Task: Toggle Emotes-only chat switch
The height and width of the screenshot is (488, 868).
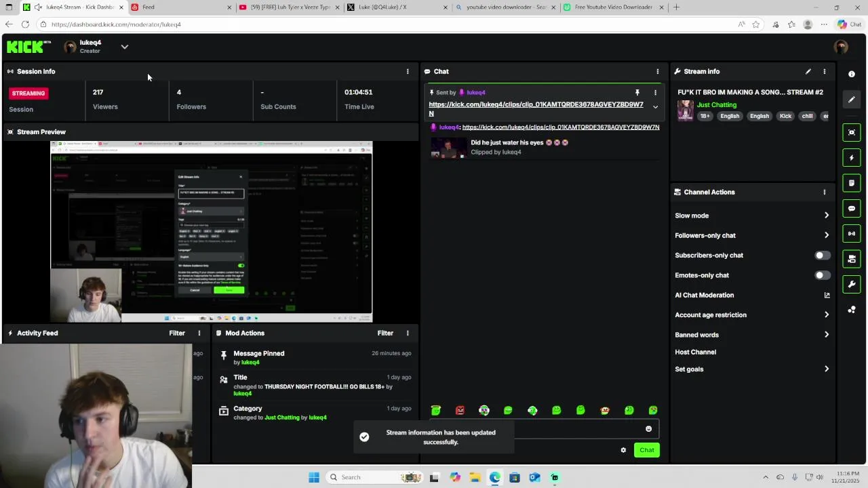Action: tap(822, 275)
